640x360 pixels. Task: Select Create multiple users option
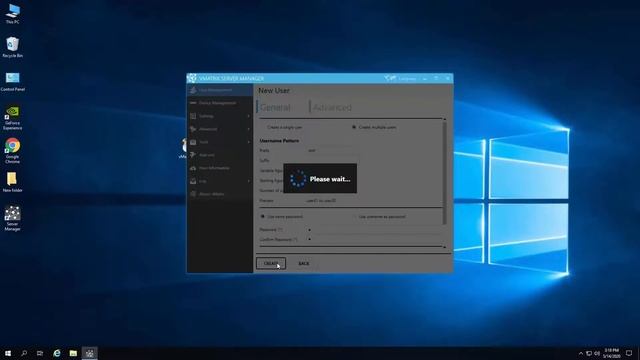pos(374,127)
